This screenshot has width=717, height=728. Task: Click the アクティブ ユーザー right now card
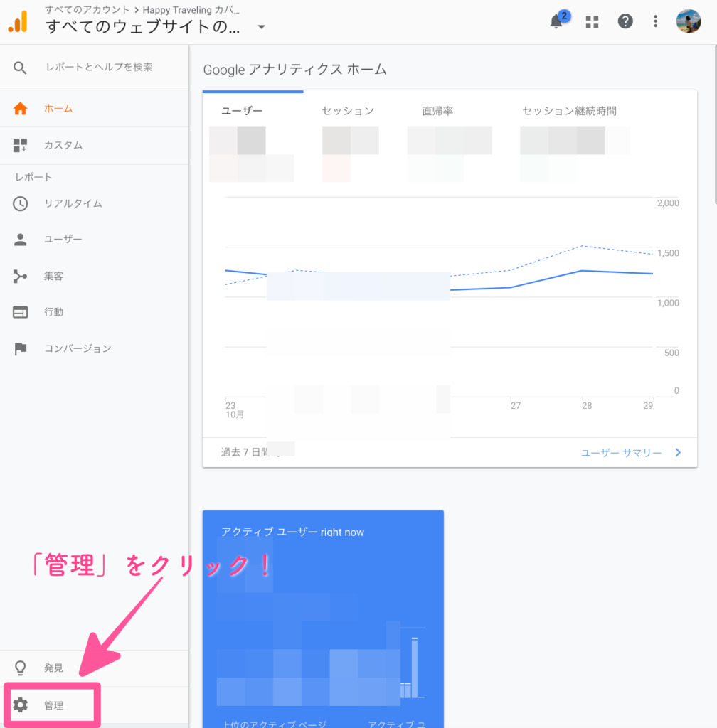[x=323, y=619]
